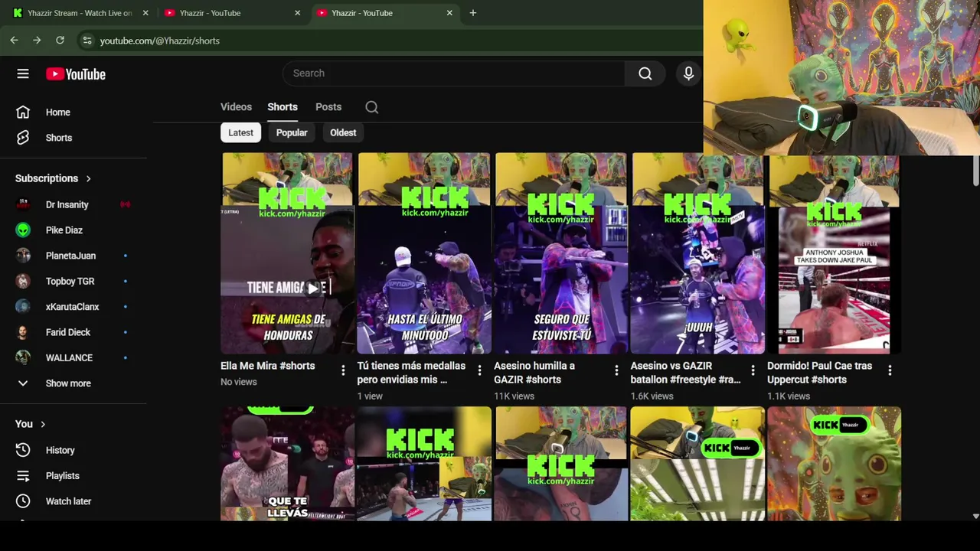View site information icon in address bar

click(x=87, y=41)
